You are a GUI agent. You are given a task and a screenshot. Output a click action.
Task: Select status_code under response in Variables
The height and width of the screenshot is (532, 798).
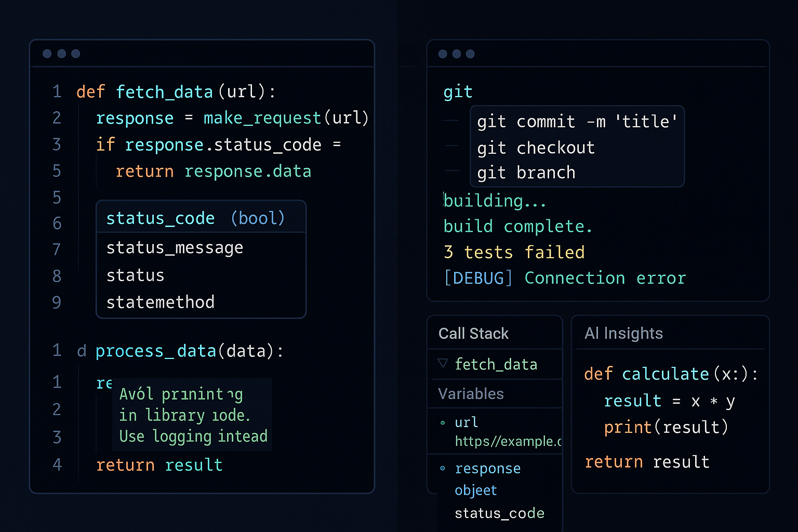pos(499,513)
